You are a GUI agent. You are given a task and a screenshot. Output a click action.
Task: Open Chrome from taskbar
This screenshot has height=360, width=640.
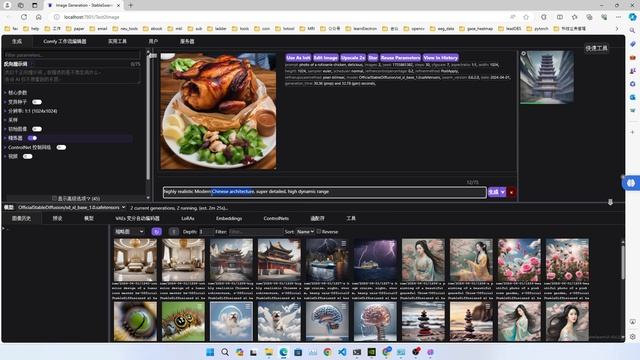point(327,352)
